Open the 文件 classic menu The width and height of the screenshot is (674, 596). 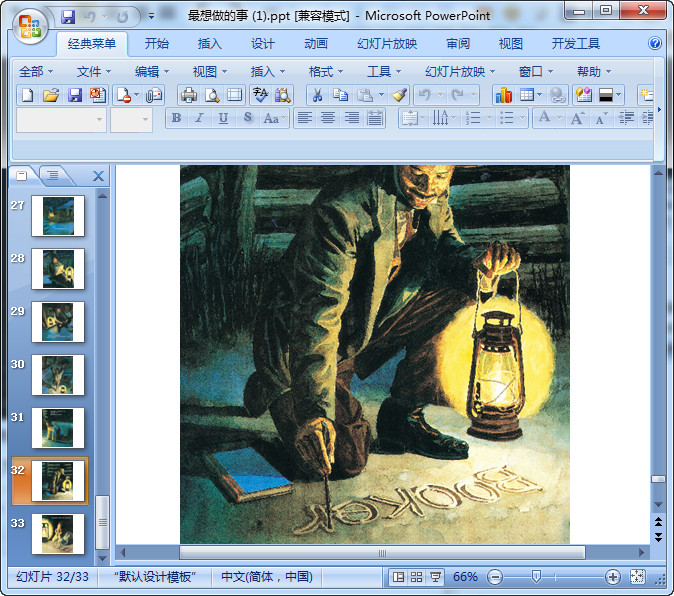[93, 71]
